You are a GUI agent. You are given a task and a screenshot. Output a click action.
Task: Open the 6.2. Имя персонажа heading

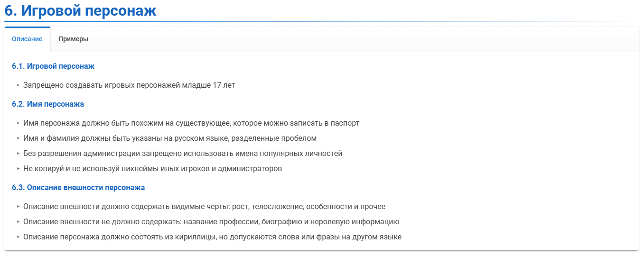click(48, 104)
